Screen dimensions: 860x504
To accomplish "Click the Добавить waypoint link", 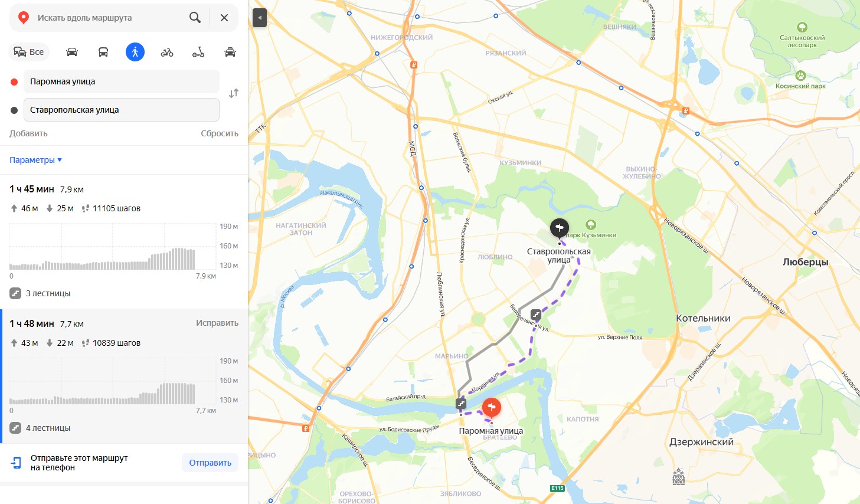I will click(28, 133).
